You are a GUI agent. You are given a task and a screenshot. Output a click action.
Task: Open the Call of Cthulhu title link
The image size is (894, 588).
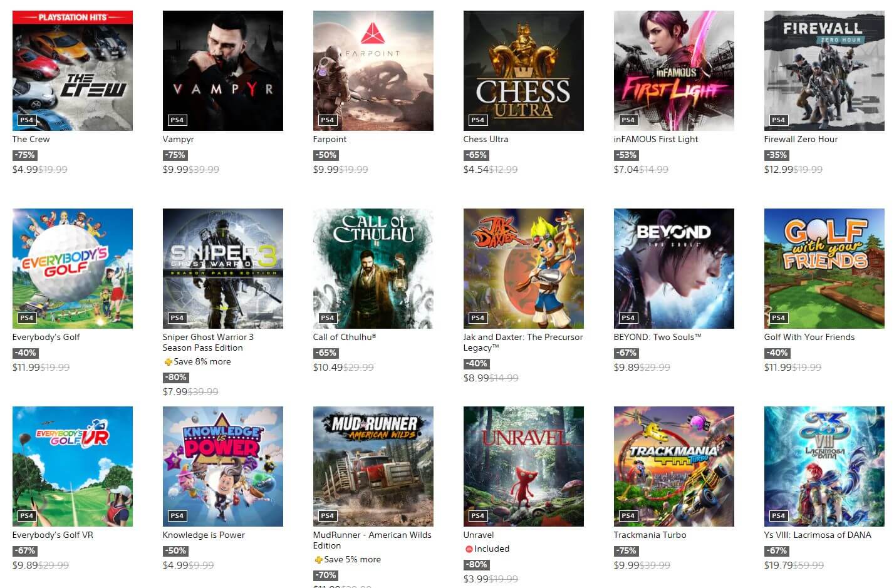(x=345, y=337)
